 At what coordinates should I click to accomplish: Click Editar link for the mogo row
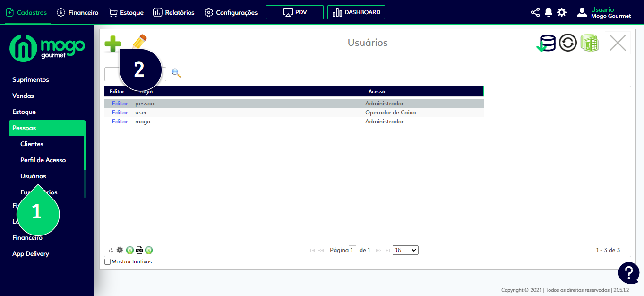click(120, 122)
